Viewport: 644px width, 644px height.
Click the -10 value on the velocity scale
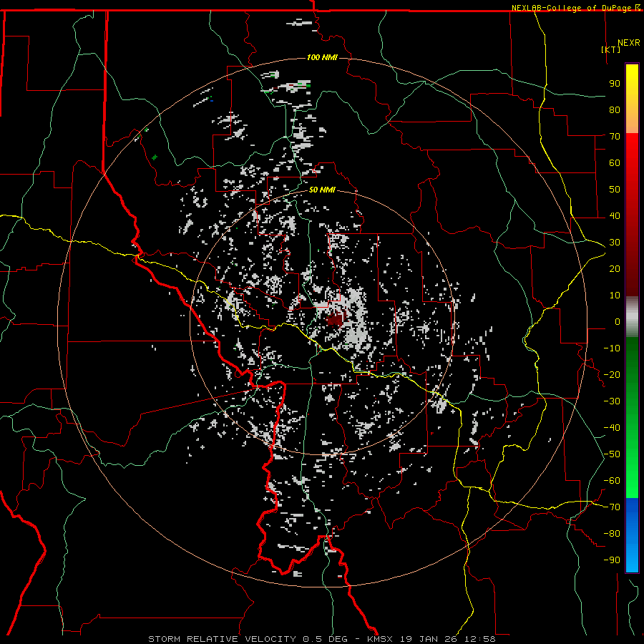coord(612,348)
